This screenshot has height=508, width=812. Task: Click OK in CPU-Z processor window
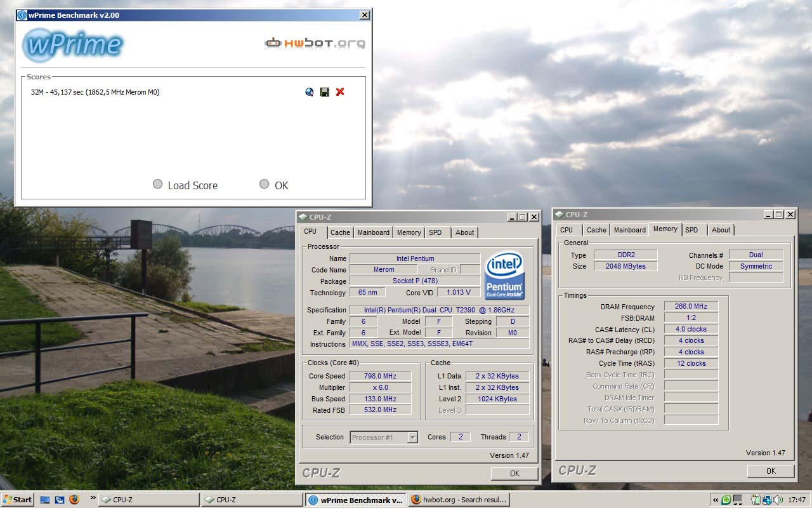tap(514, 473)
